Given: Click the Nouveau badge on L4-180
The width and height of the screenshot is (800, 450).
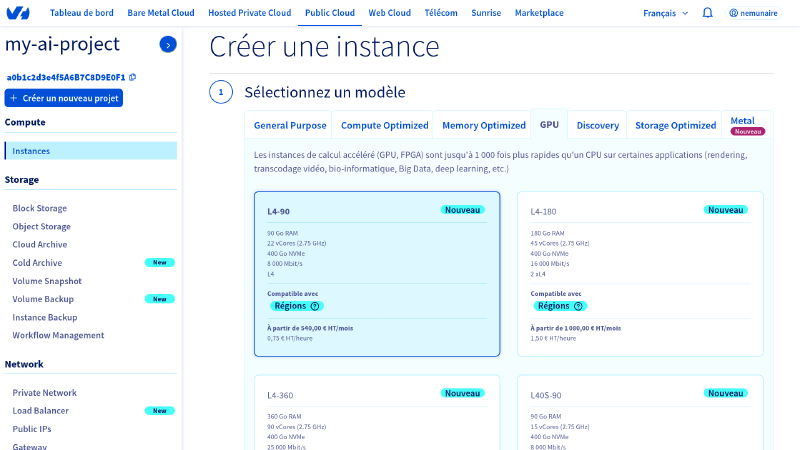Looking at the screenshot, I should [726, 210].
